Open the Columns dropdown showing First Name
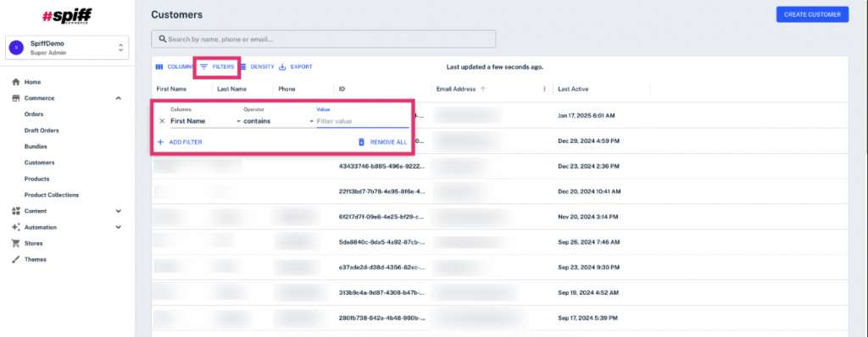 205,120
